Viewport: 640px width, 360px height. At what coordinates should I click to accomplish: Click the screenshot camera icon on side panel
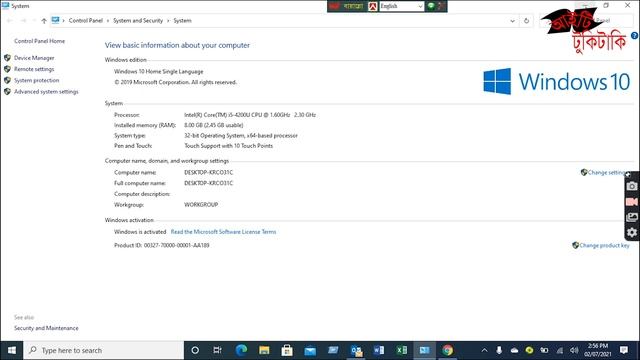tap(632, 186)
